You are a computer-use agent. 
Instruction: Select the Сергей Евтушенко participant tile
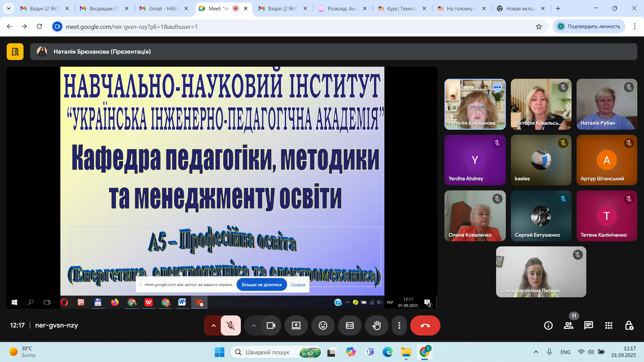click(541, 216)
